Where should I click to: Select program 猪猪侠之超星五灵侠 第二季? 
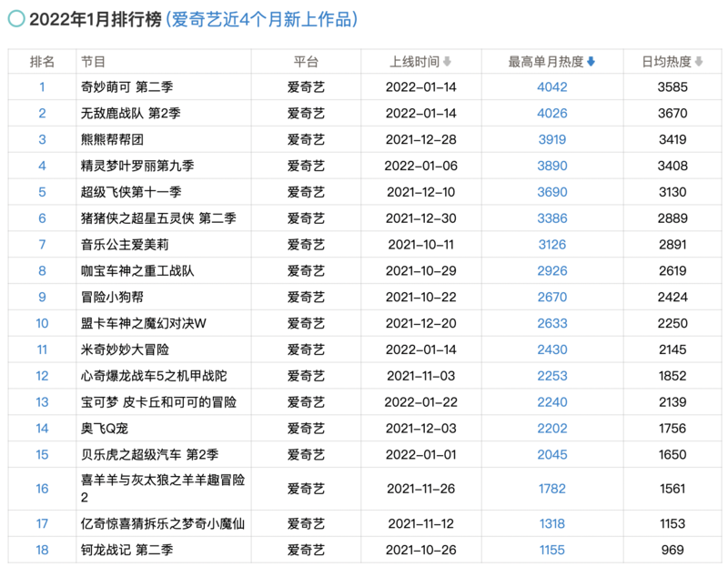pyautogui.click(x=158, y=218)
